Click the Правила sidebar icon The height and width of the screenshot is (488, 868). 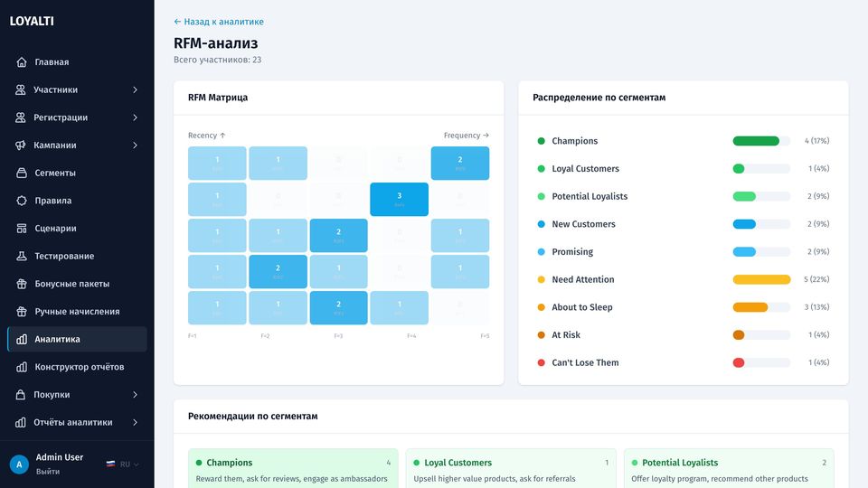click(x=22, y=201)
